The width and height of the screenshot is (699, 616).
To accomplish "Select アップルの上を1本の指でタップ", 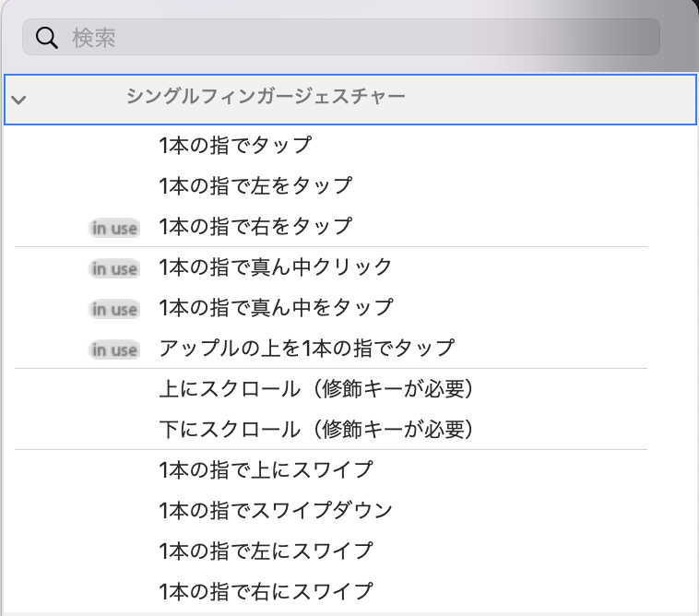I will click(307, 349).
